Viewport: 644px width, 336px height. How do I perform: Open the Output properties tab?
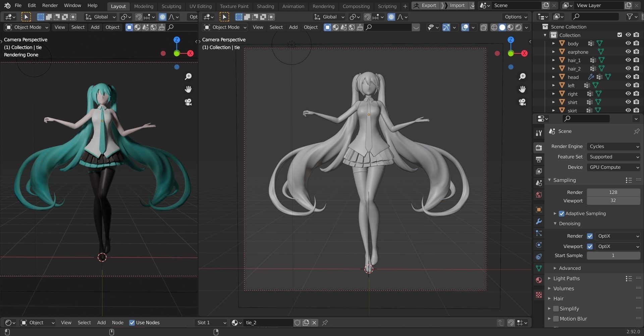(539, 159)
